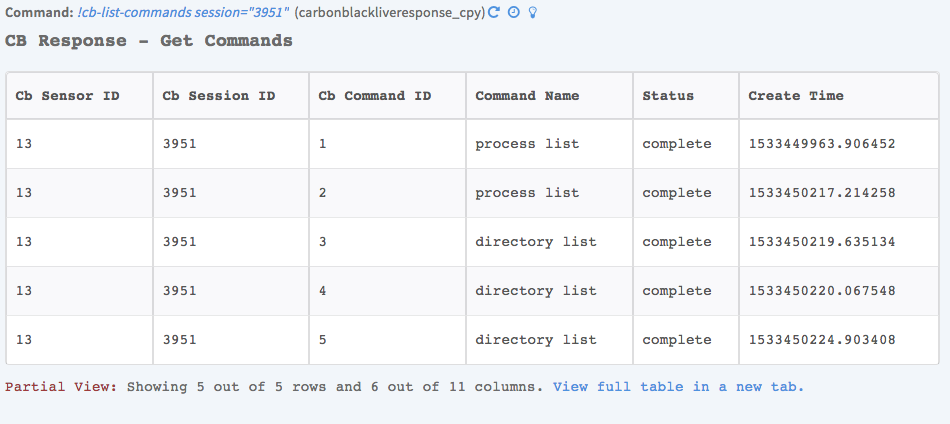This screenshot has width=950, height=424.
Task: Select the Cb Command ID cell showing 4
Action: (323, 291)
